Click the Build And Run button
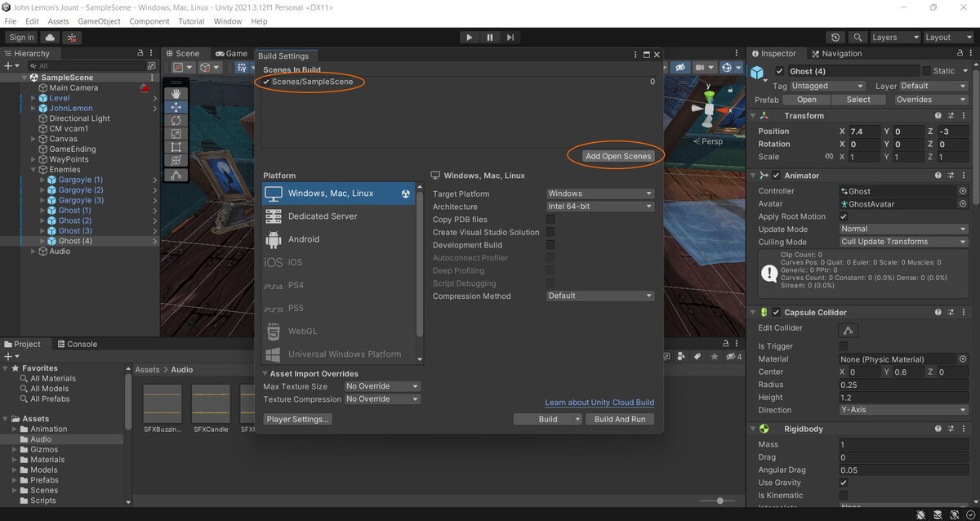 (620, 419)
